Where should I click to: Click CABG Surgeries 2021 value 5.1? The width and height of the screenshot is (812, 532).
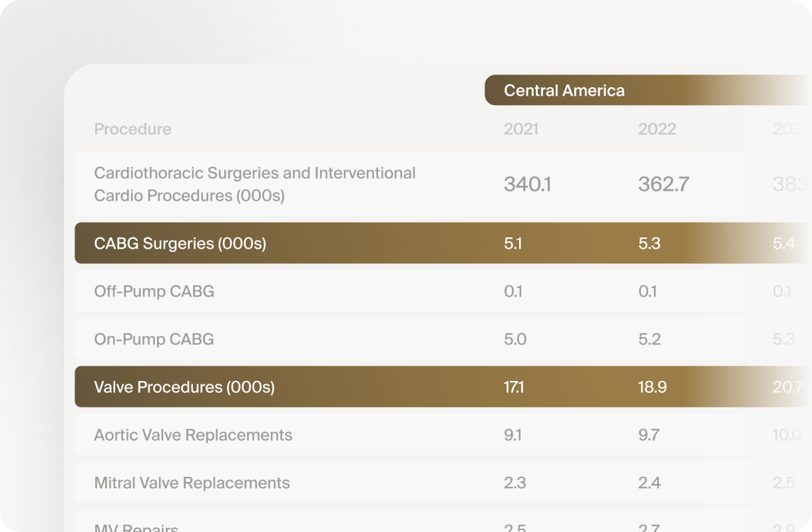click(x=513, y=243)
